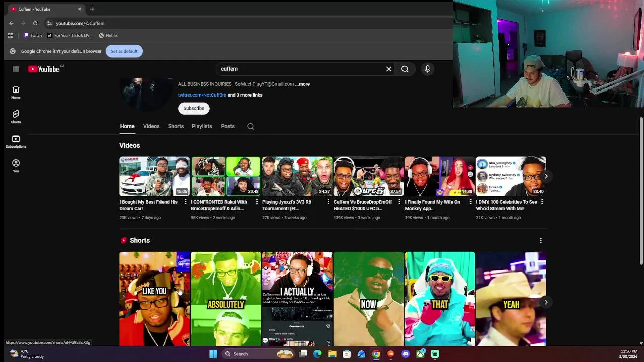Play the 'THAT' short
This screenshot has height=362, width=644.
[440, 299]
